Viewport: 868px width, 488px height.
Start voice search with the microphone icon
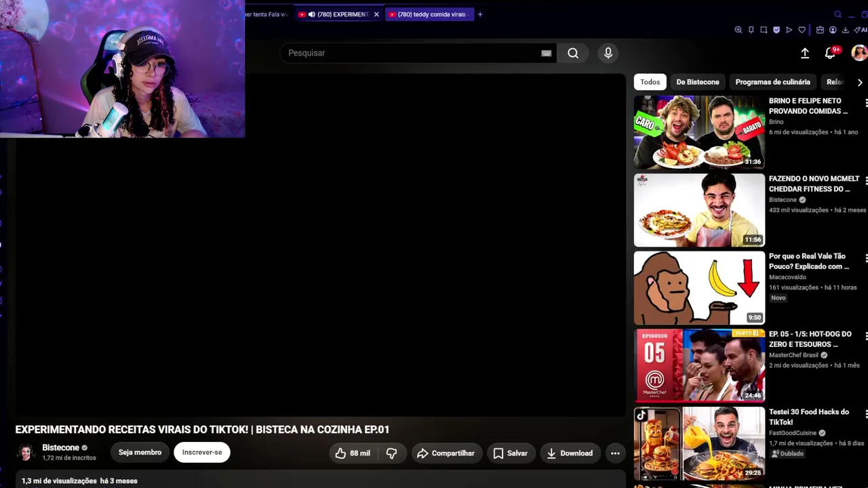coord(608,53)
